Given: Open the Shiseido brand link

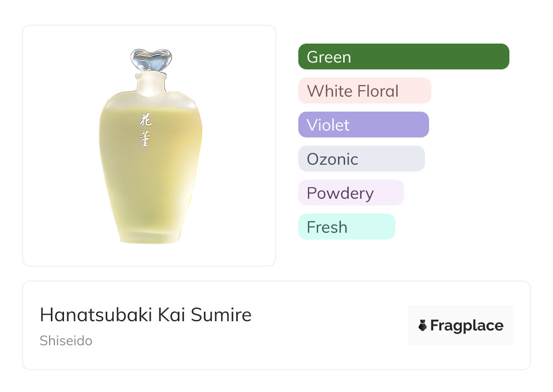Looking at the screenshot, I should tap(66, 341).
